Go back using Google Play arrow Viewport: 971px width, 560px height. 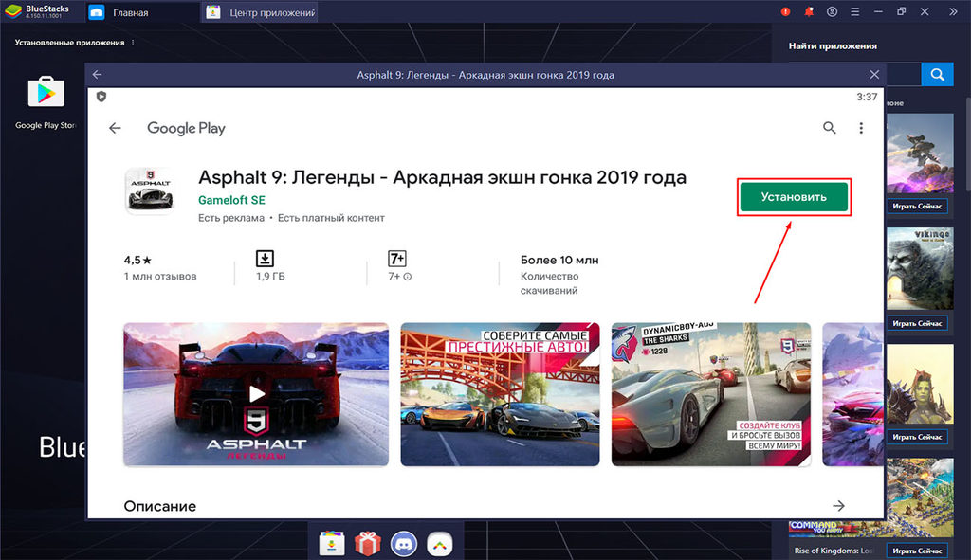coord(115,128)
